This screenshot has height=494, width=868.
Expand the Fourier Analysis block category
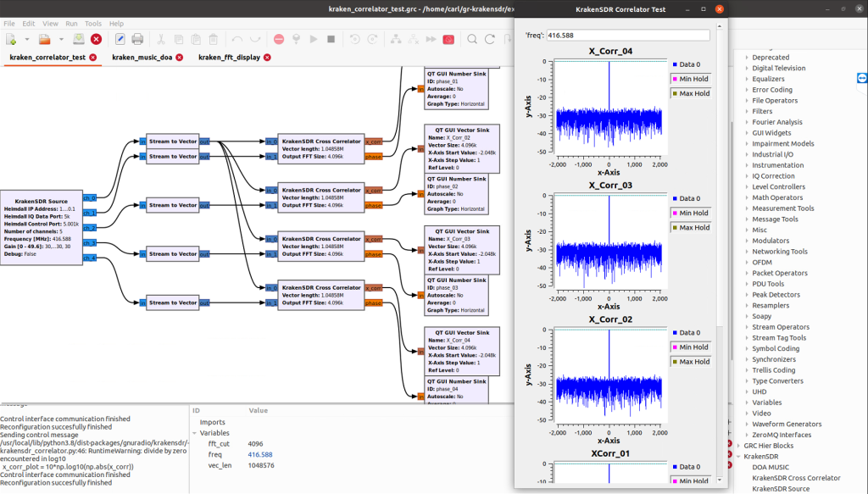[x=747, y=122]
